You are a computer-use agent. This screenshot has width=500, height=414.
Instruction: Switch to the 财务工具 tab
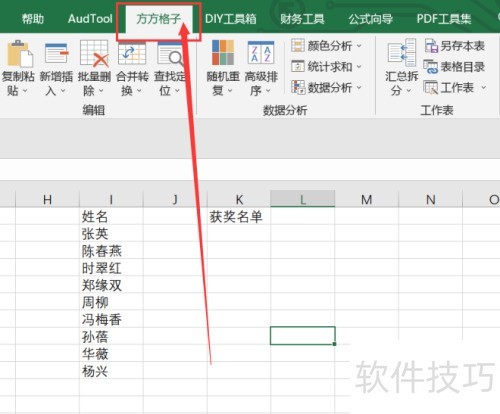(302, 19)
